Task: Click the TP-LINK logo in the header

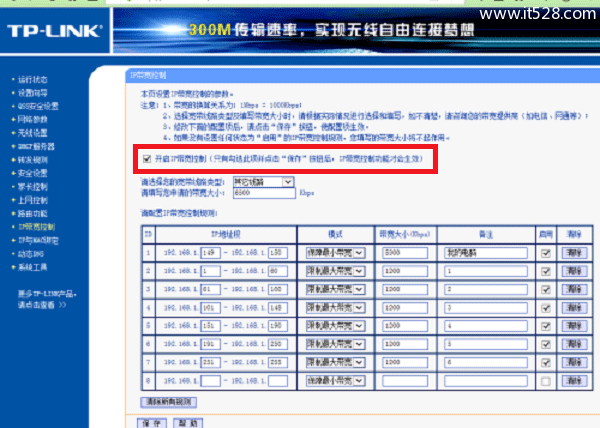Action: (55, 31)
